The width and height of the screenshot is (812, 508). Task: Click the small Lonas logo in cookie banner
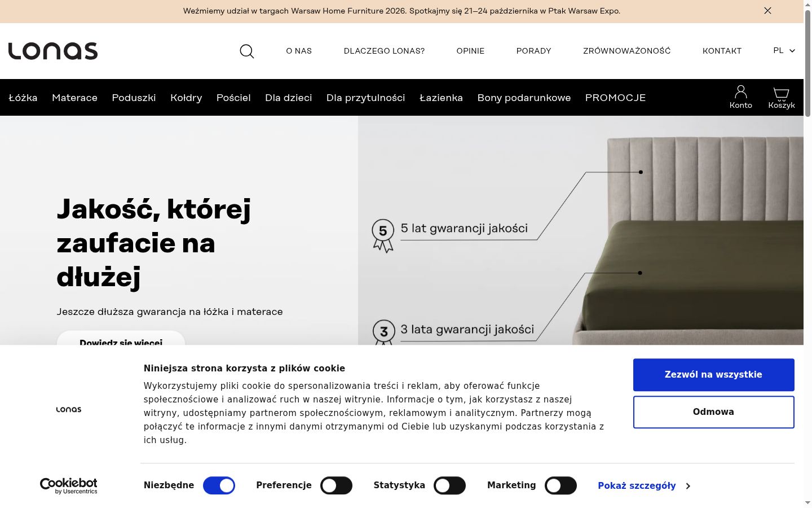(69, 409)
